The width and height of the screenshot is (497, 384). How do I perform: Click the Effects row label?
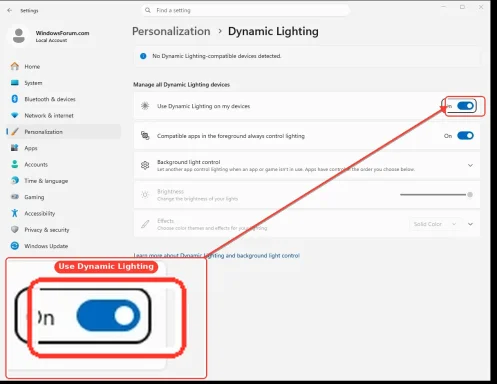click(x=166, y=221)
